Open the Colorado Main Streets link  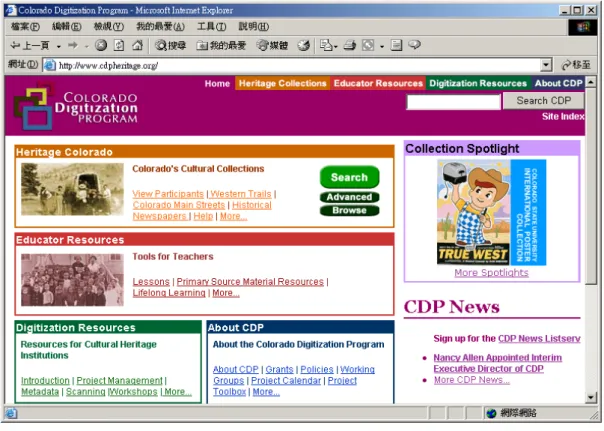[x=179, y=205]
